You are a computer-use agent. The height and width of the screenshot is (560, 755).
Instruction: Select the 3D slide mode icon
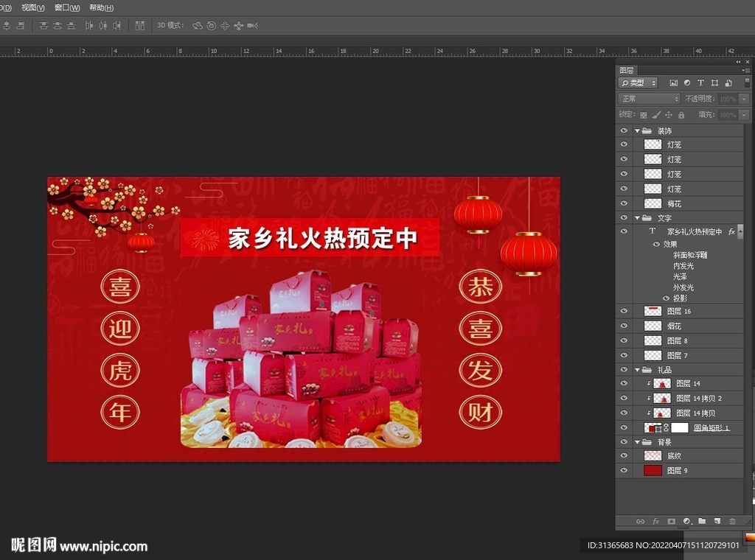[x=238, y=26]
